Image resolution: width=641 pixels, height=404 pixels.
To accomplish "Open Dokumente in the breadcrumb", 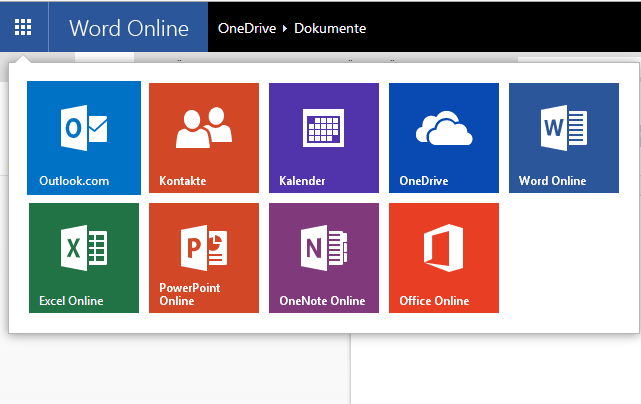I will (x=330, y=28).
